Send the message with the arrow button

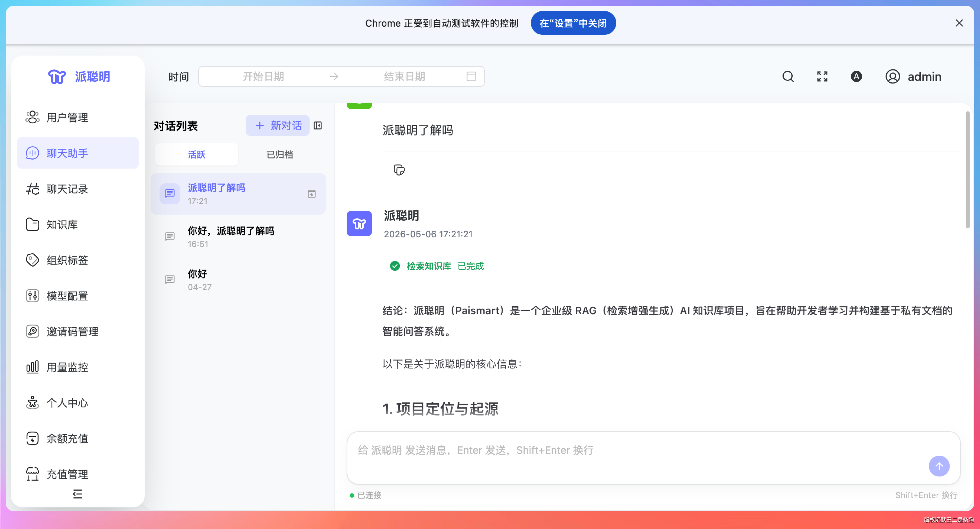click(x=939, y=466)
